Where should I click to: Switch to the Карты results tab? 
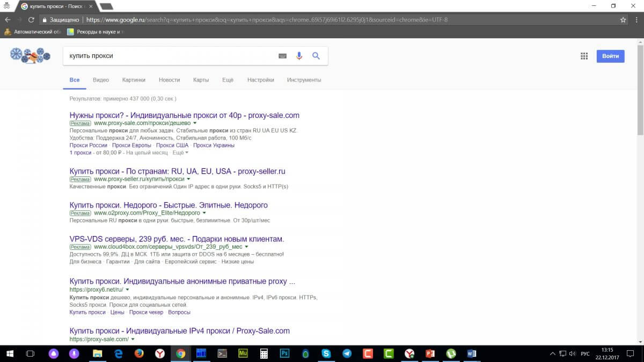[201, 80]
